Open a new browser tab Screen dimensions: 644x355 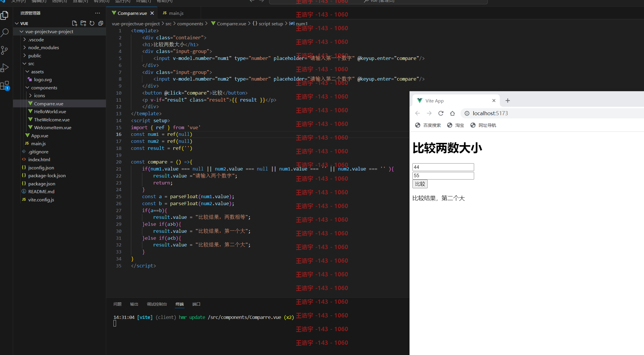click(508, 101)
